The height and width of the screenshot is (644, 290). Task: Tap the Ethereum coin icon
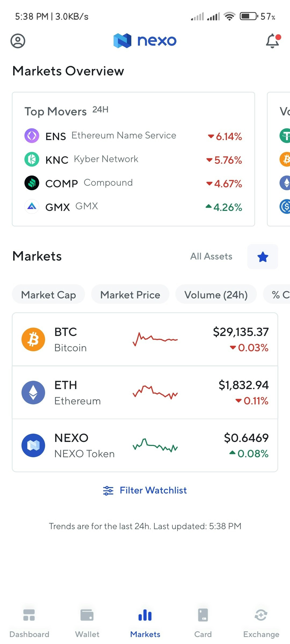pyautogui.click(x=33, y=392)
